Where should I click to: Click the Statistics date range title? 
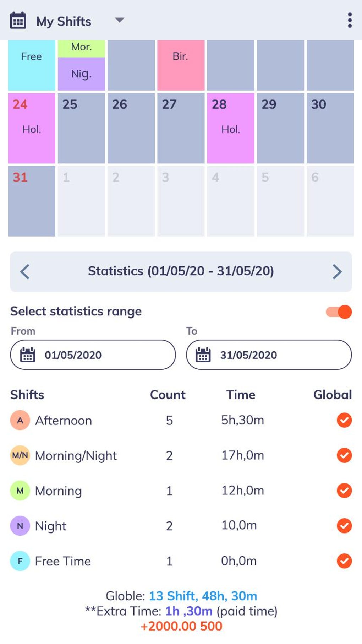(181, 271)
